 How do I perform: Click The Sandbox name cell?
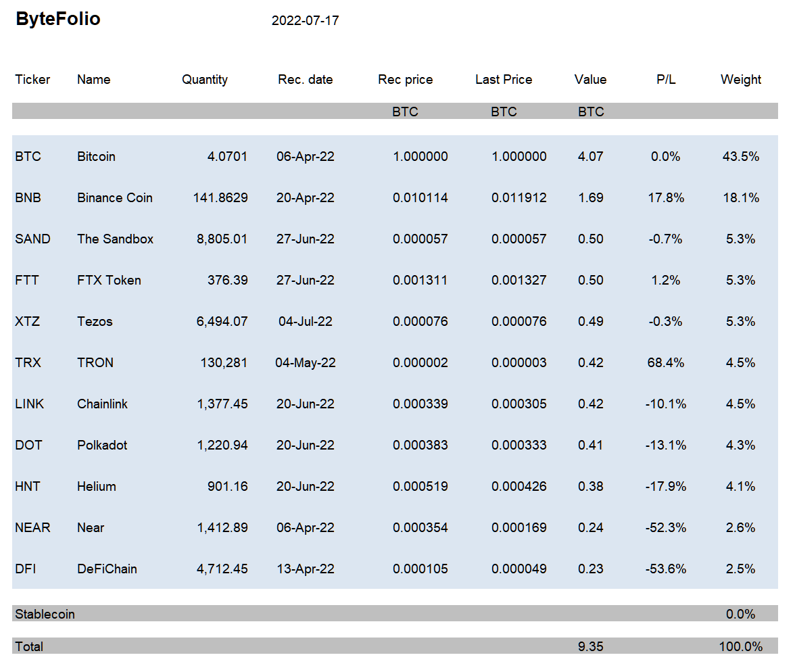[115, 239]
